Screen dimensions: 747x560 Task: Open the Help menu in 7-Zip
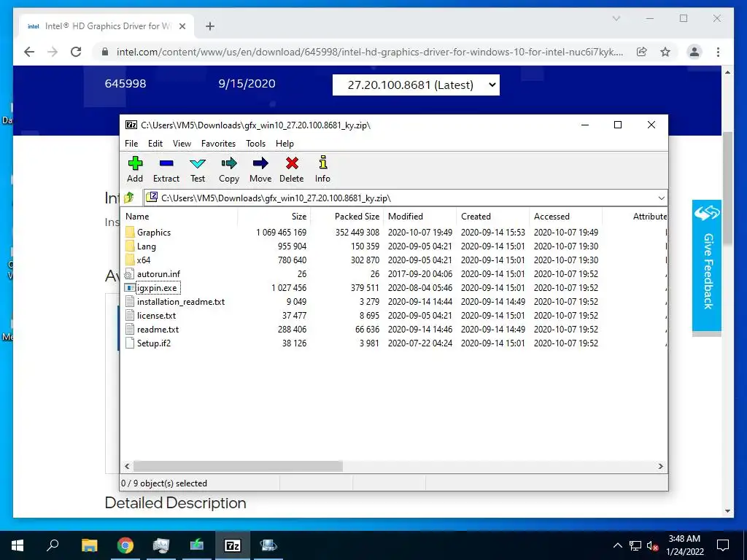tap(285, 144)
